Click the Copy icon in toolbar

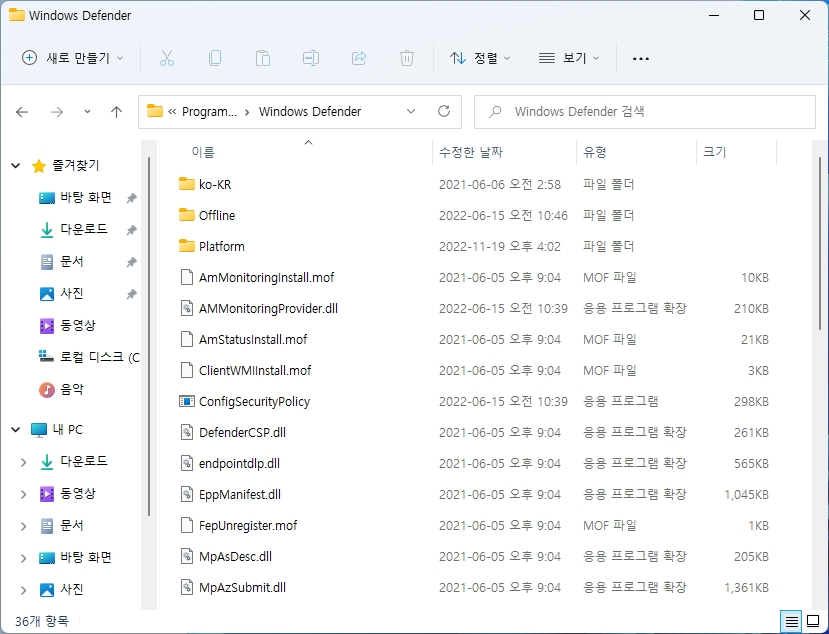click(x=215, y=58)
